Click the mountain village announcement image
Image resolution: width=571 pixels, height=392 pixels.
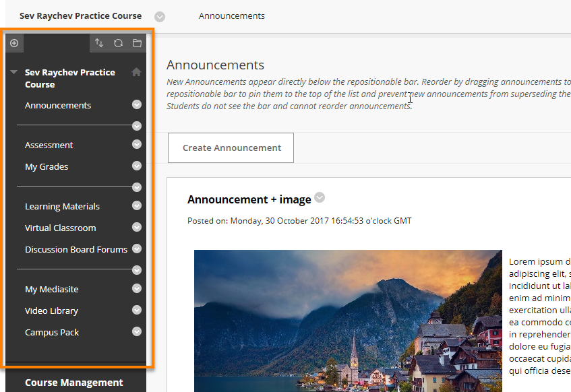(x=348, y=321)
